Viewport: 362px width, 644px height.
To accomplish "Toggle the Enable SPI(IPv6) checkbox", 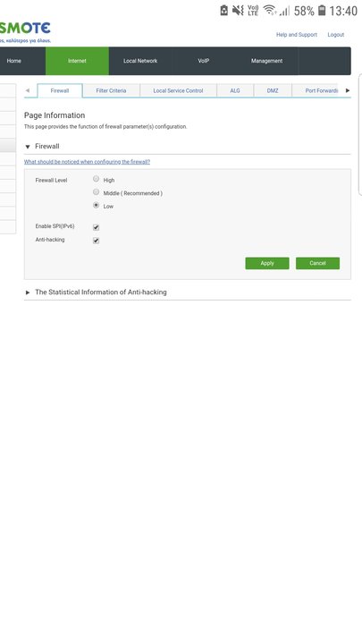I will [x=96, y=227].
